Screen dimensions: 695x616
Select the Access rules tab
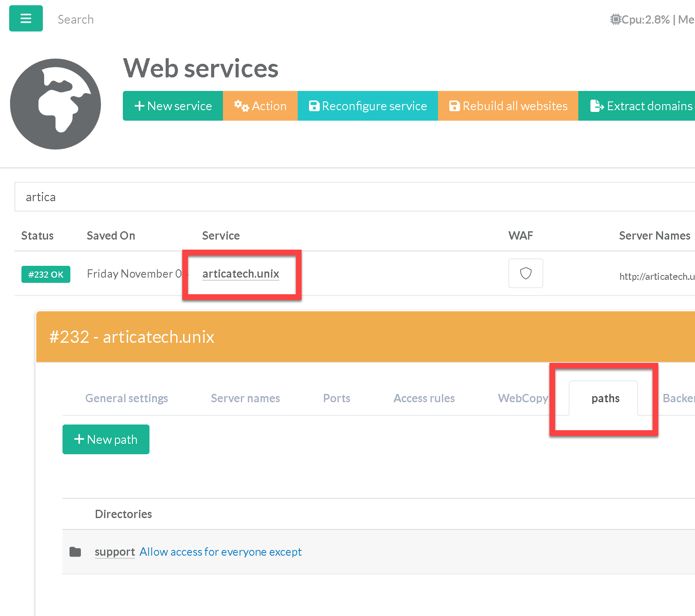(424, 398)
